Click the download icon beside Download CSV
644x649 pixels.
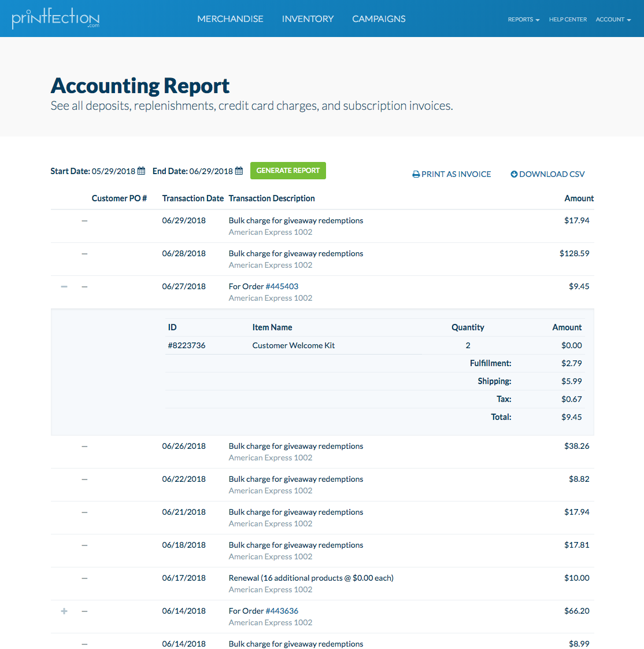[x=513, y=174]
